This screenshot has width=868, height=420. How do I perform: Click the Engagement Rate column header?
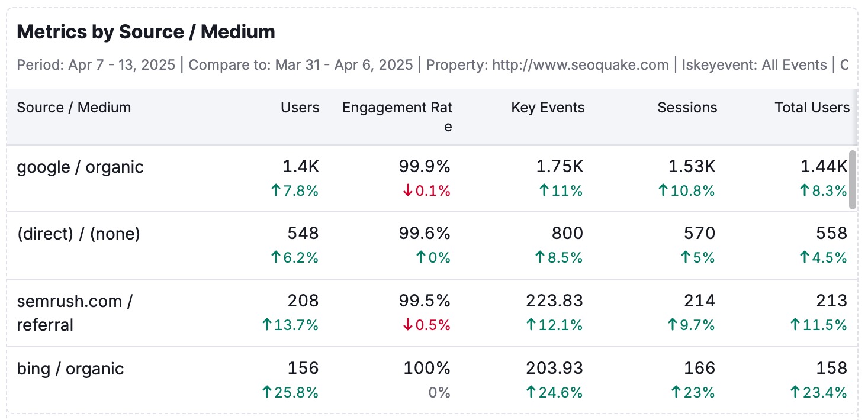[x=397, y=116]
